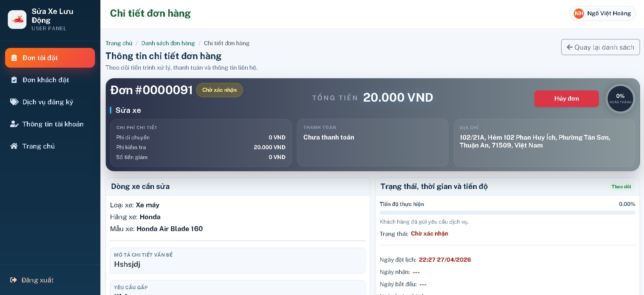Click Quay lại danh sách button
The width and height of the screenshot is (644, 295).
pos(600,47)
